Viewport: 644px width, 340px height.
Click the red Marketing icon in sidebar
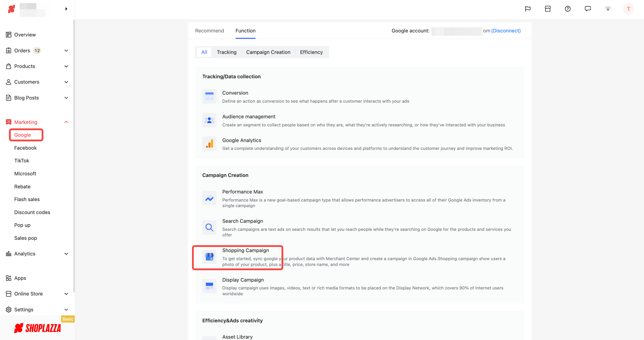point(9,122)
